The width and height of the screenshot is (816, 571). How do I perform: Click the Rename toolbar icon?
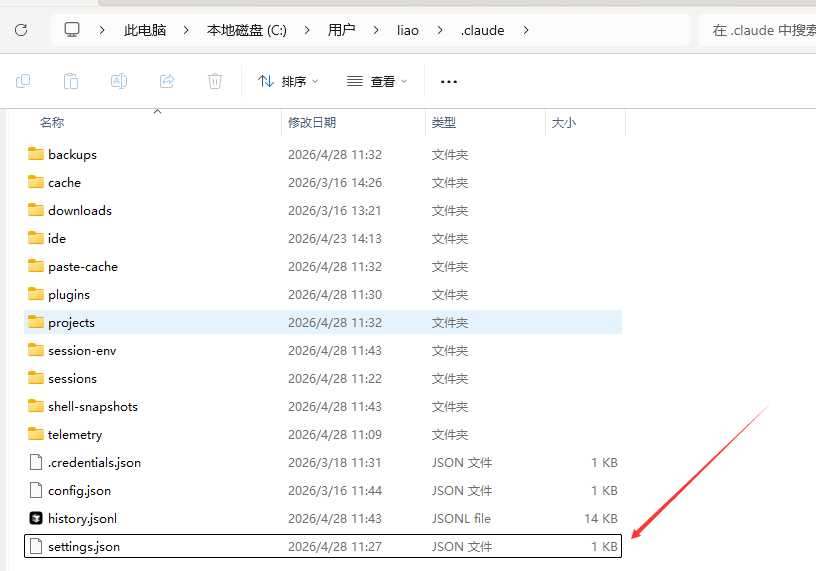[x=119, y=81]
